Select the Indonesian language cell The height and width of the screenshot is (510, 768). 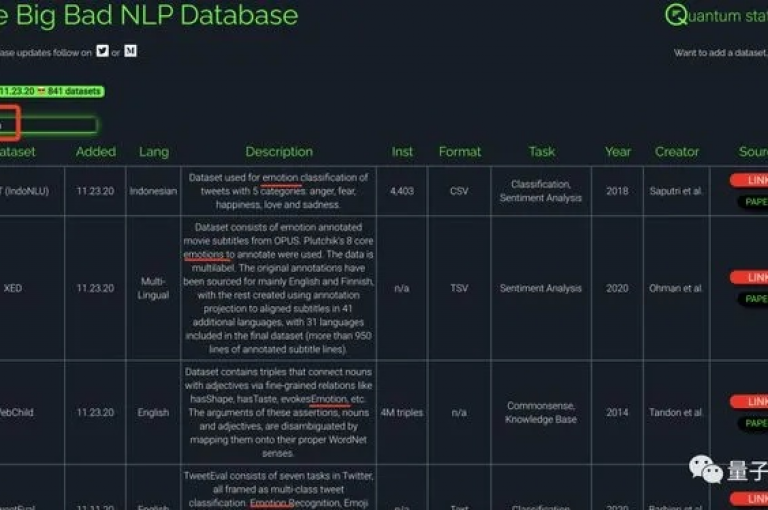coord(153,191)
